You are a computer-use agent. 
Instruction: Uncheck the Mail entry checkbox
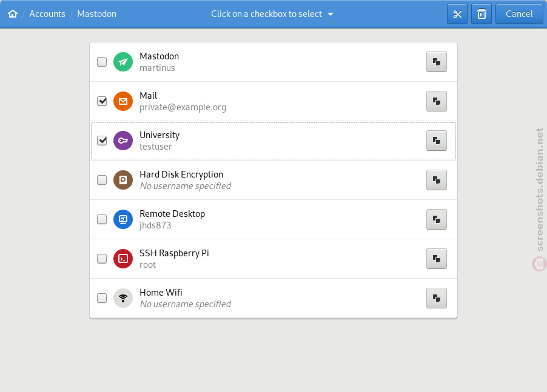point(102,101)
